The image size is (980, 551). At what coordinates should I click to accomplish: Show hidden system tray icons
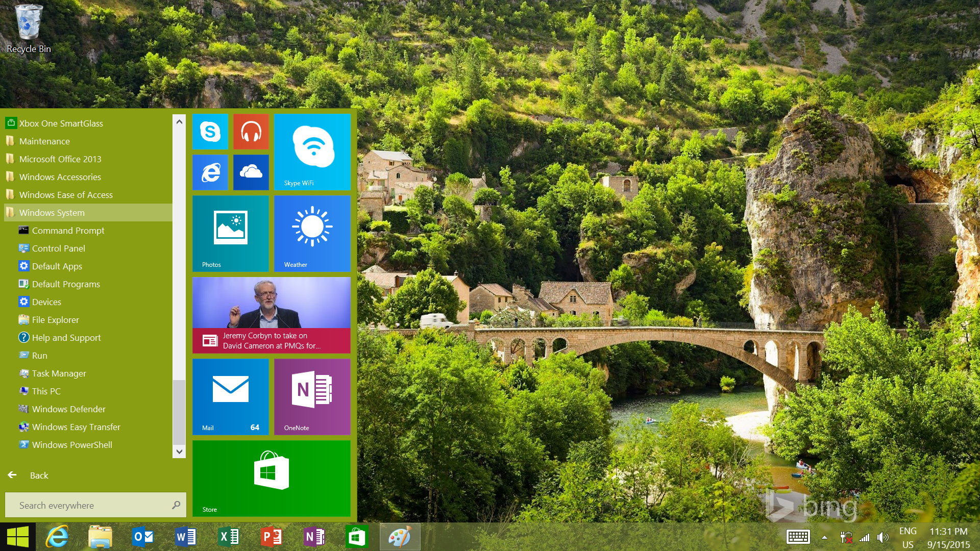tap(824, 537)
